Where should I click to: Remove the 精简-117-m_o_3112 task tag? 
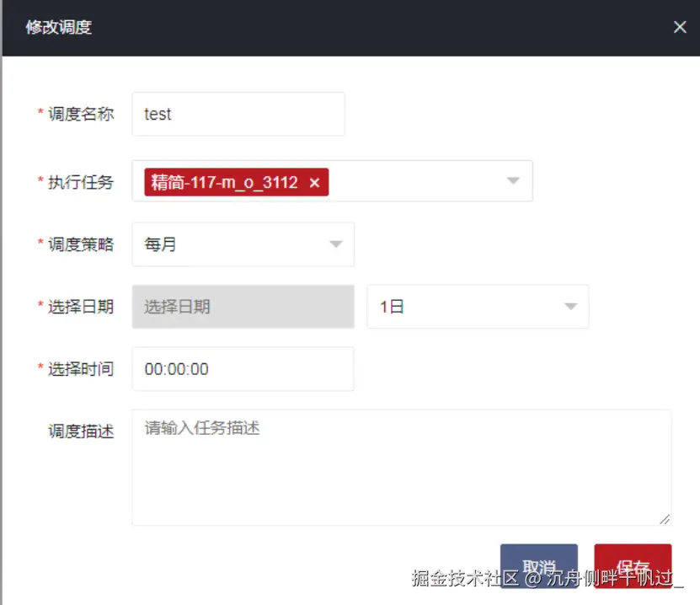click(x=314, y=180)
